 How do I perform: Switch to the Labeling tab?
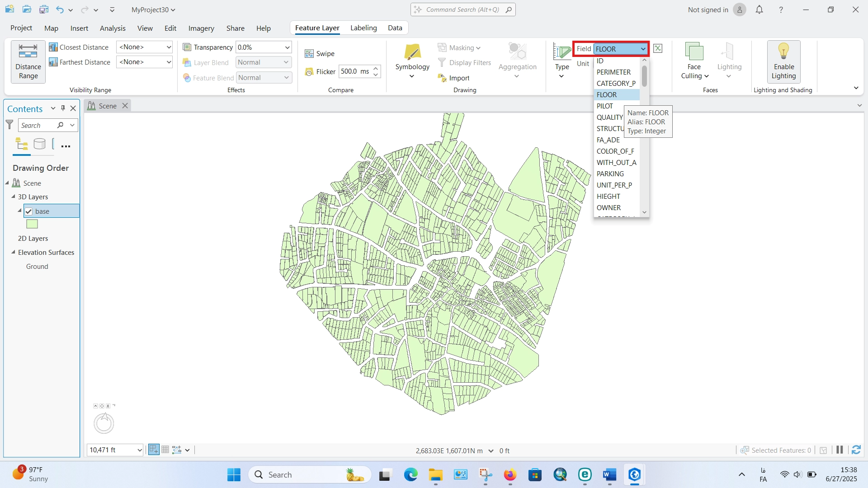pos(363,28)
